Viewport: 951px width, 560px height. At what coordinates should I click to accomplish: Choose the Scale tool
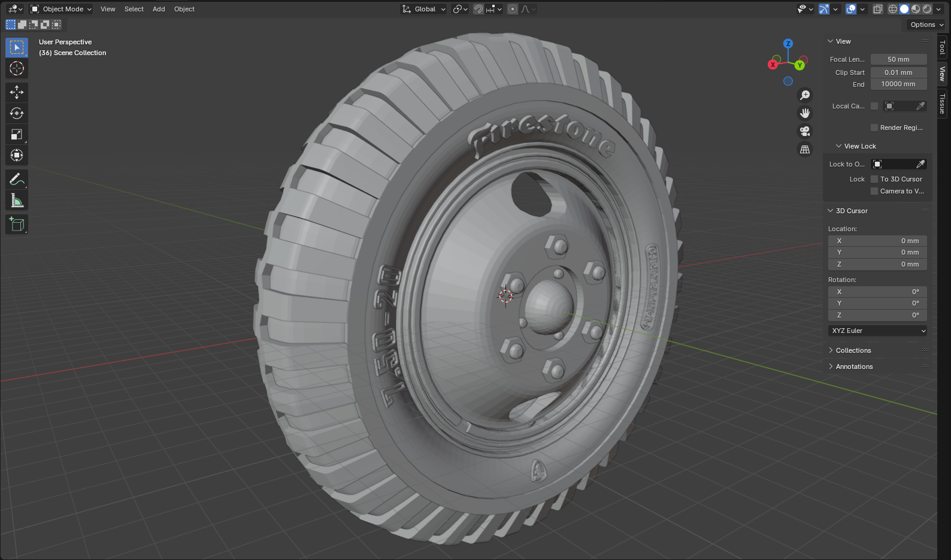tap(17, 135)
